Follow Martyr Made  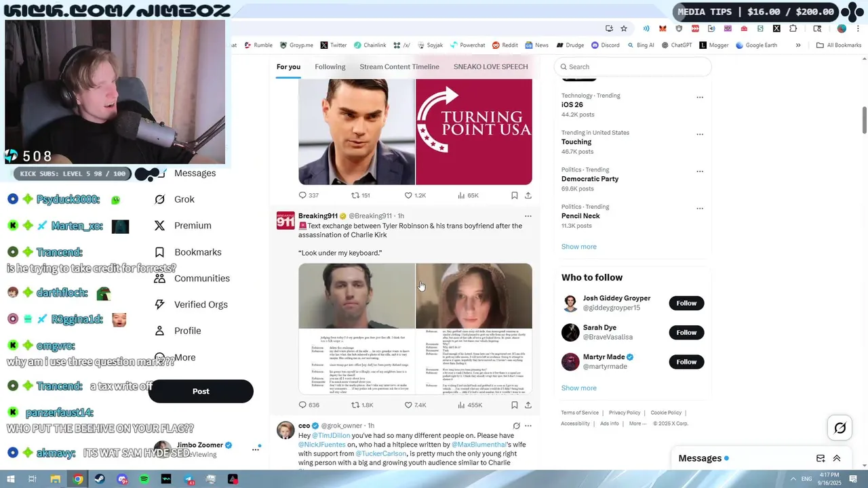[x=686, y=362]
